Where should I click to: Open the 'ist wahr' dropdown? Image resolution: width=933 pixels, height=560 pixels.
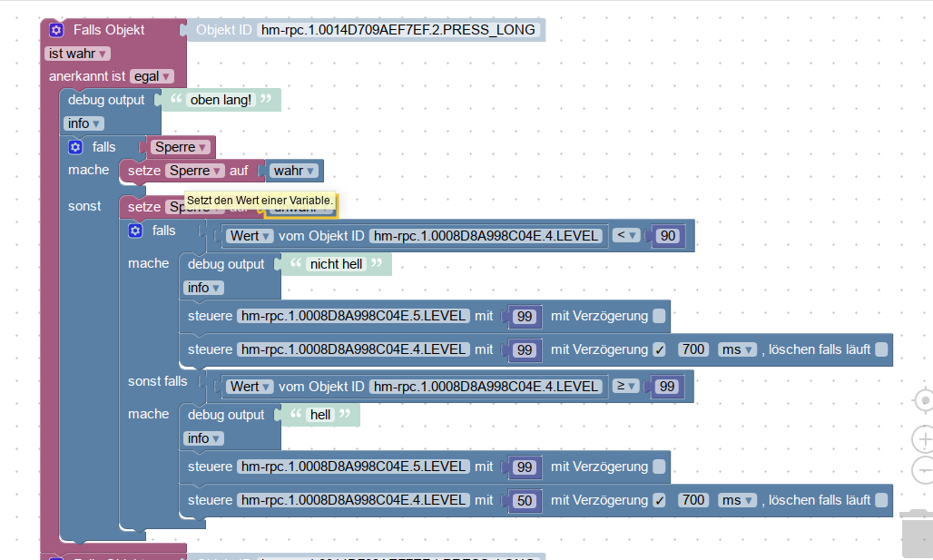coord(77,54)
